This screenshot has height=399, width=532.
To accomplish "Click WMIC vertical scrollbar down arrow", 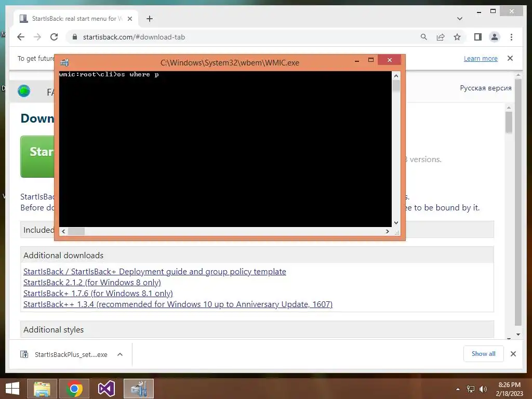I will coord(396,222).
